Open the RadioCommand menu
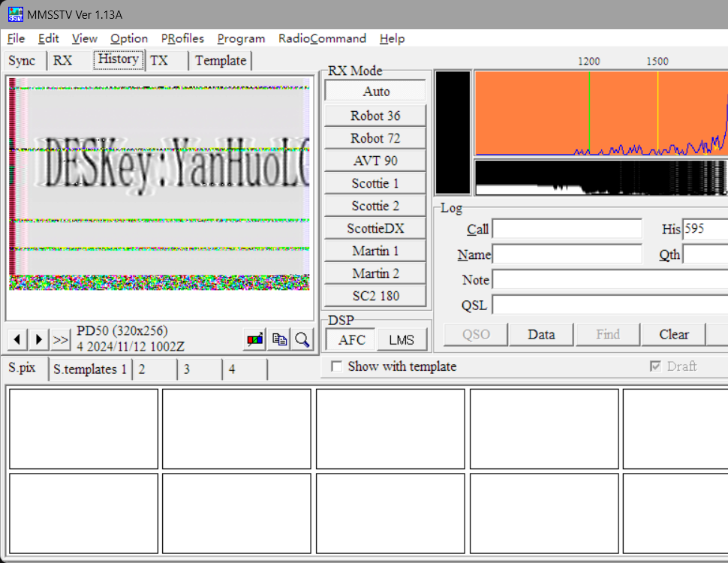The image size is (728, 563). pos(322,38)
